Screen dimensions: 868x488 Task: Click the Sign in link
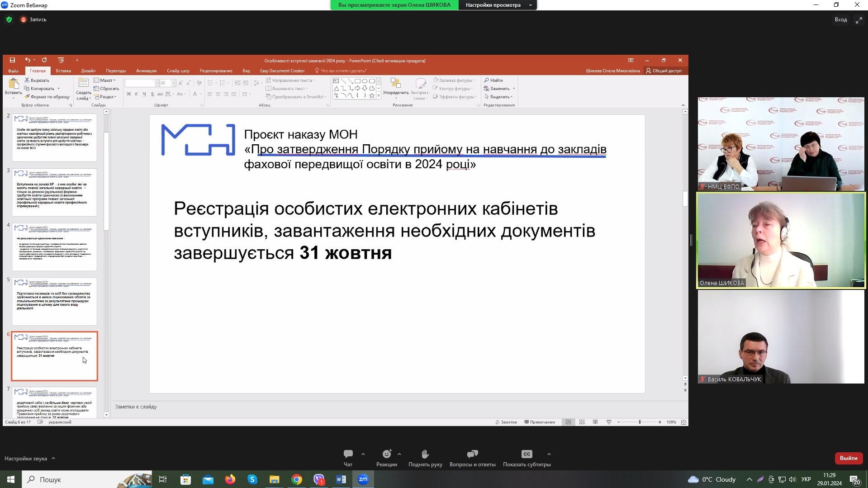click(840, 19)
